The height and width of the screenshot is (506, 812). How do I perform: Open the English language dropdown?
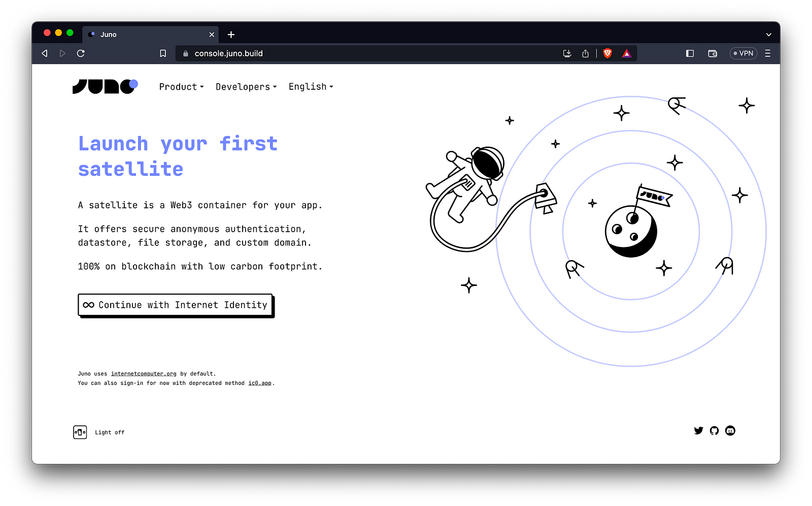pos(311,87)
